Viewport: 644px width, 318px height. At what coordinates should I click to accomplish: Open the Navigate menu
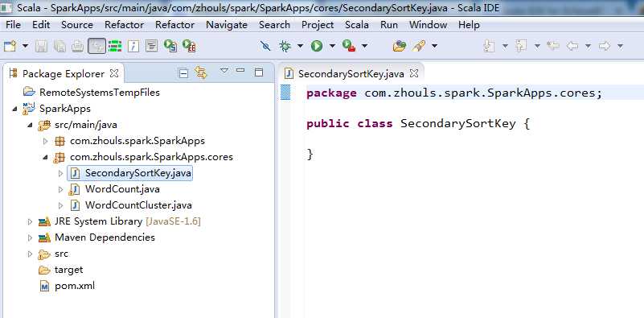pyautogui.click(x=227, y=25)
